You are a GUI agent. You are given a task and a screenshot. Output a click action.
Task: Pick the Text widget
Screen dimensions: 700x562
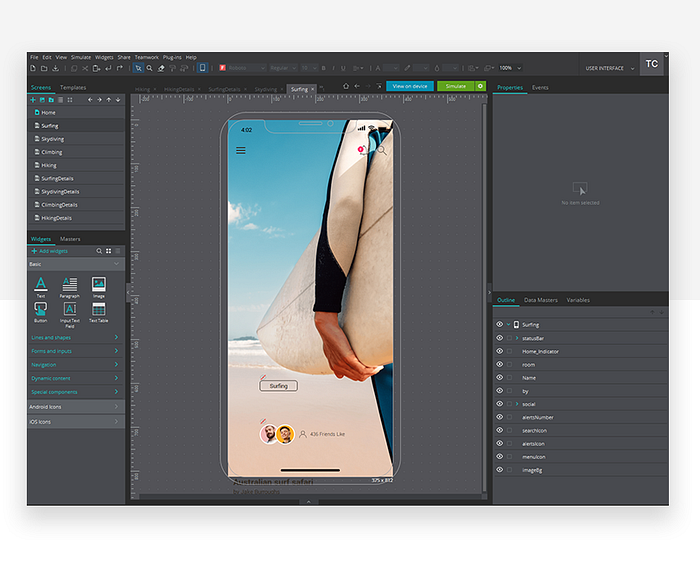[x=41, y=287]
